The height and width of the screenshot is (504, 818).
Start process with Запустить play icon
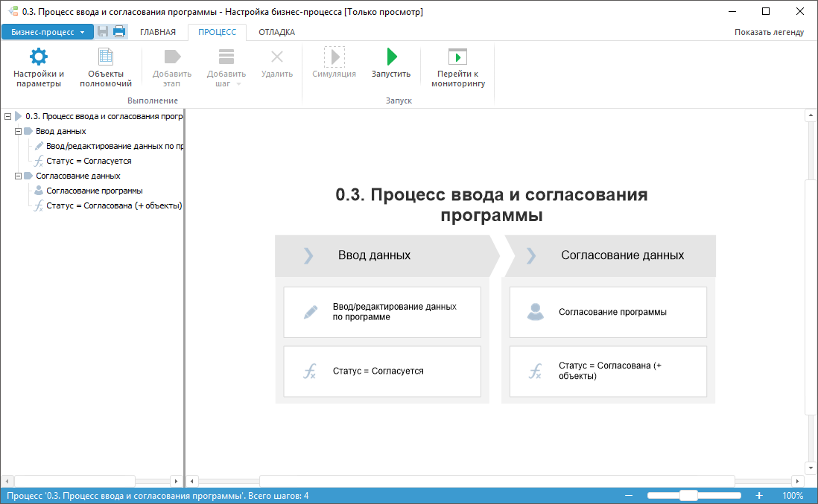(391, 57)
